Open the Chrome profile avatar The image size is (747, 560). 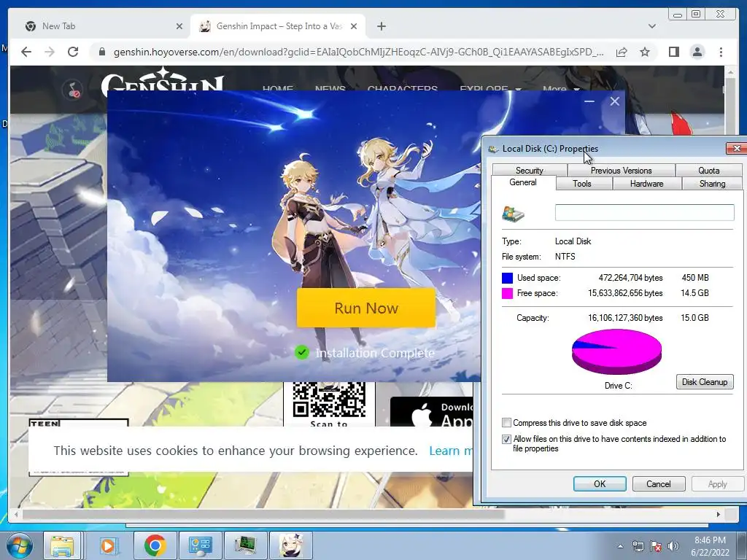click(x=697, y=52)
